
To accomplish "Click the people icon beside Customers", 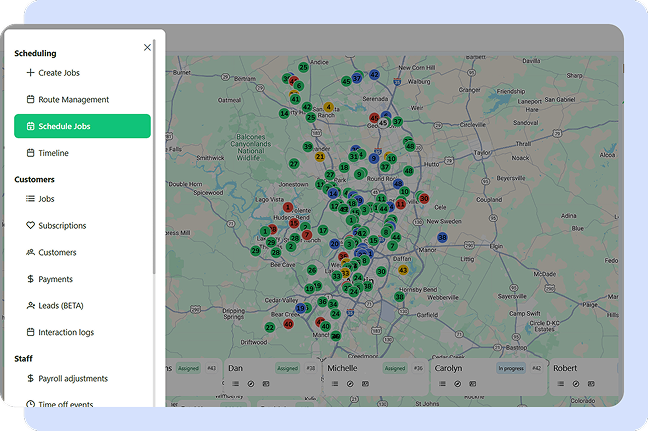I will [x=30, y=253].
